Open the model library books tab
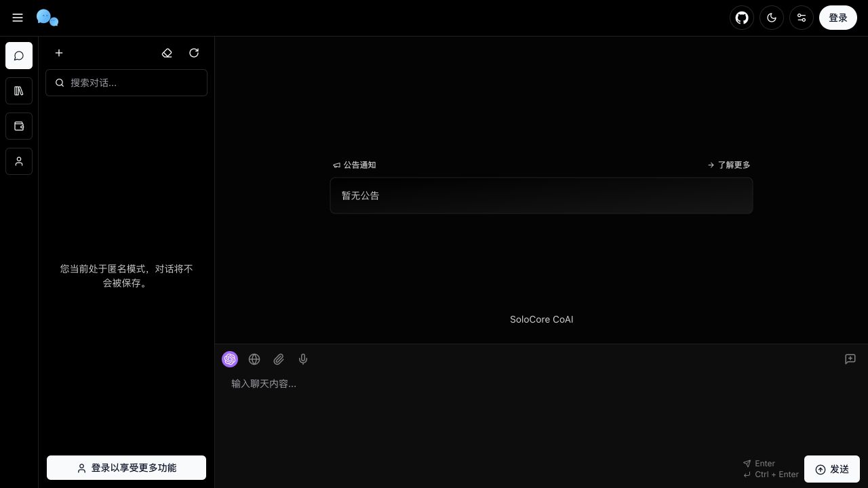868x488 pixels. 19,91
